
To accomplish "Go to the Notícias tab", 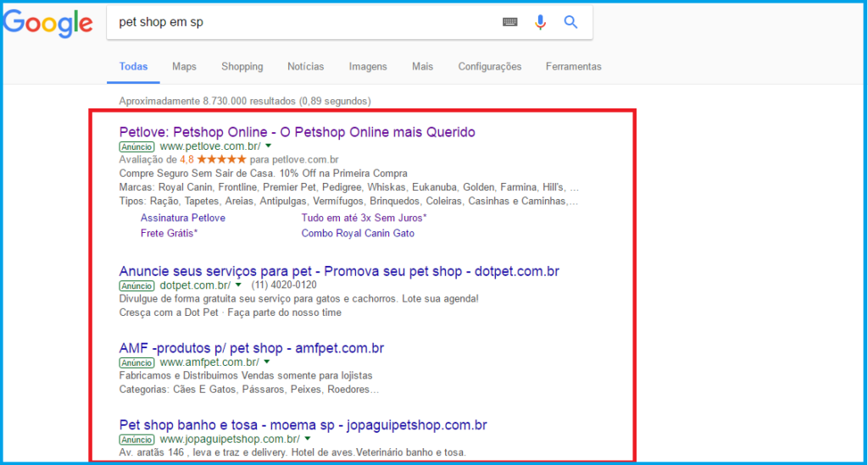I will pyautogui.click(x=305, y=66).
